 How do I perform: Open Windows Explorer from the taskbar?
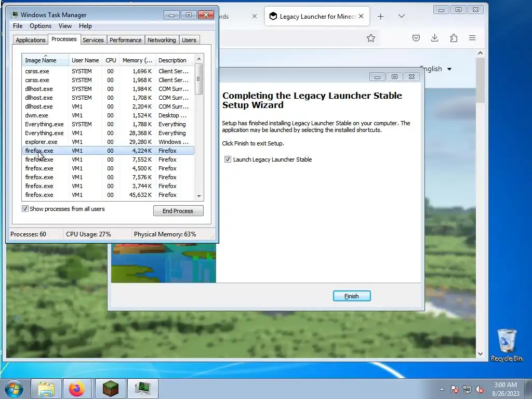(x=46, y=389)
